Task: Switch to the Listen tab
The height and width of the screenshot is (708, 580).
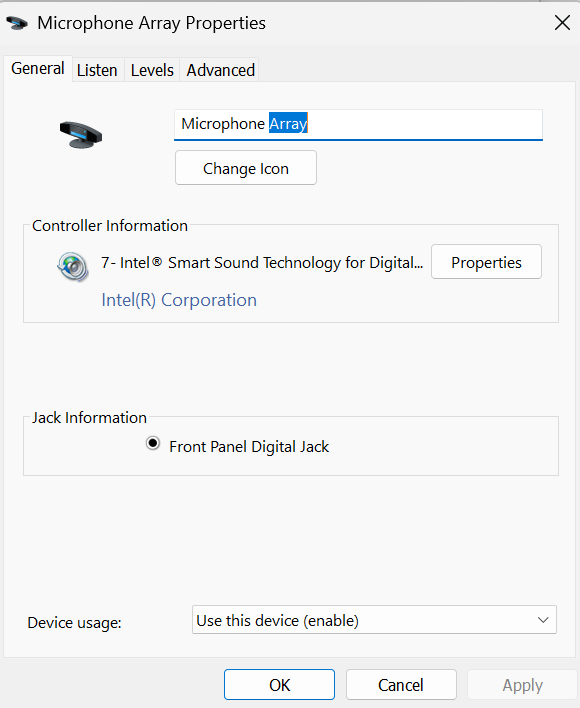Action: pyautogui.click(x=97, y=70)
